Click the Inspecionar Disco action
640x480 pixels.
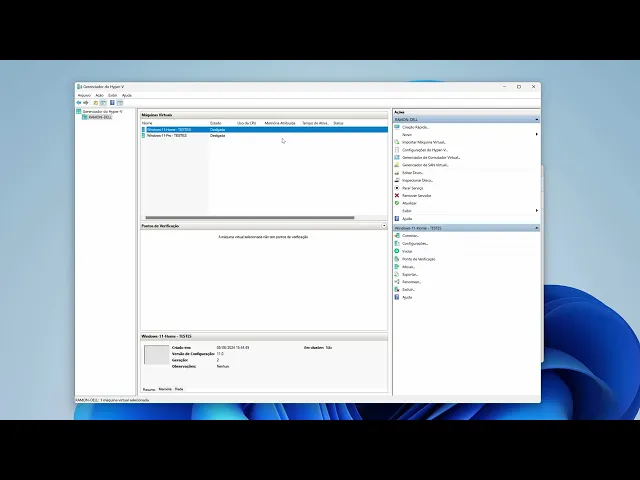coord(417,180)
